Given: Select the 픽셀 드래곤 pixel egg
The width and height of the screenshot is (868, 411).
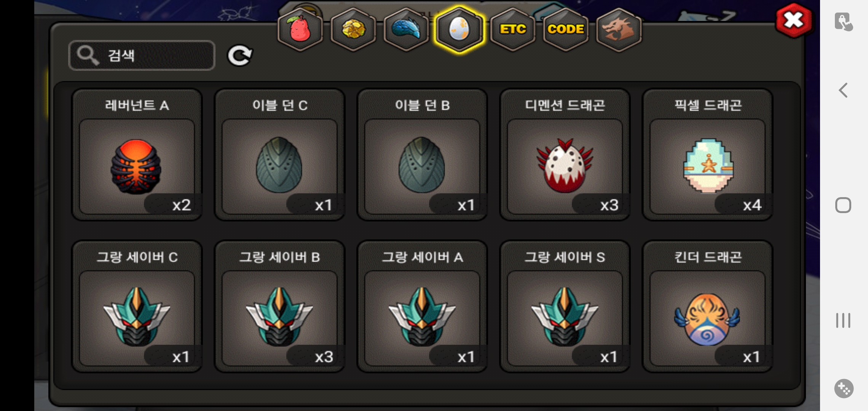Looking at the screenshot, I should pos(707,155).
